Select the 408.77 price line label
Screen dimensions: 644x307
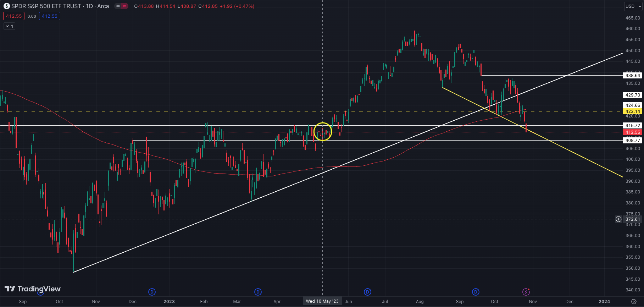tap(633, 140)
